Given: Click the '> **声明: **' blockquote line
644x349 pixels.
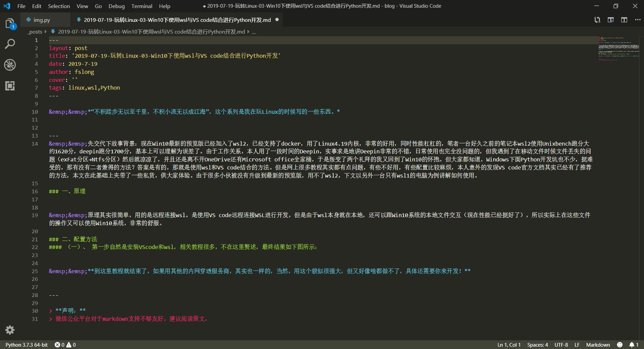Looking at the screenshot, I should [x=67, y=311].
